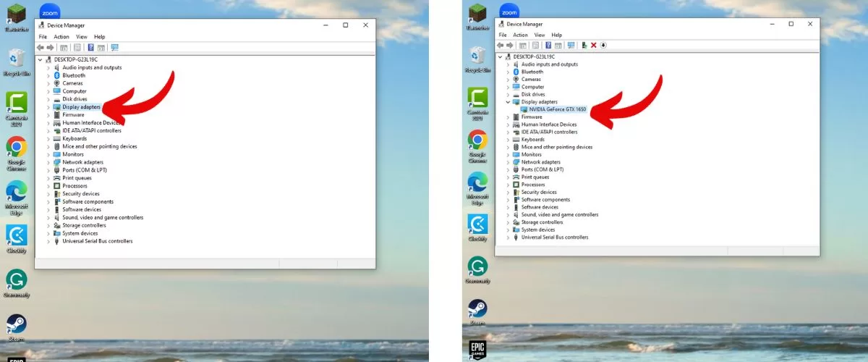This screenshot has width=868, height=362.
Task: Click Show/Hide Console Tree icon in left window
Action: [64, 48]
